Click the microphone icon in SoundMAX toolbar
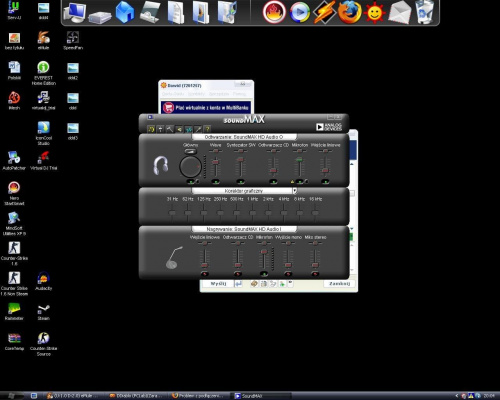 coord(198,129)
